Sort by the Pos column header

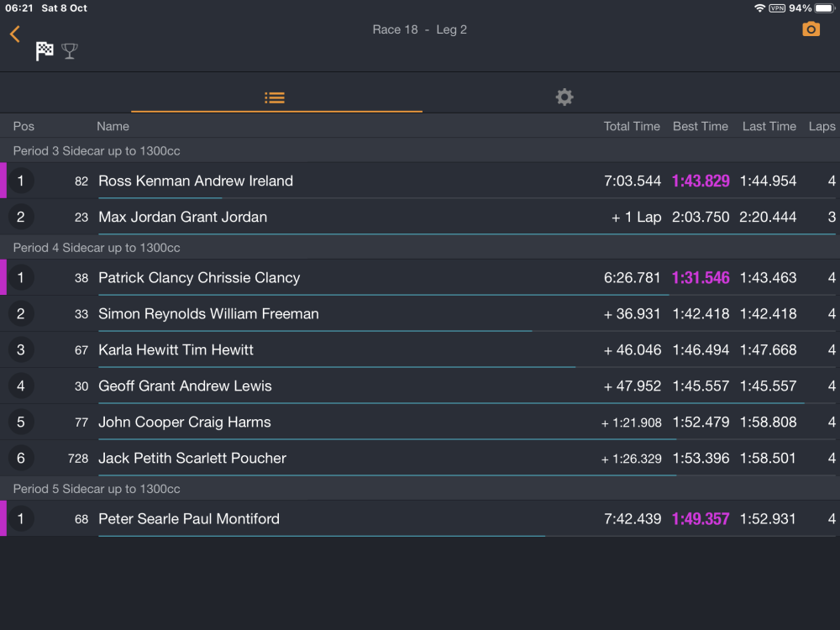[x=24, y=127]
